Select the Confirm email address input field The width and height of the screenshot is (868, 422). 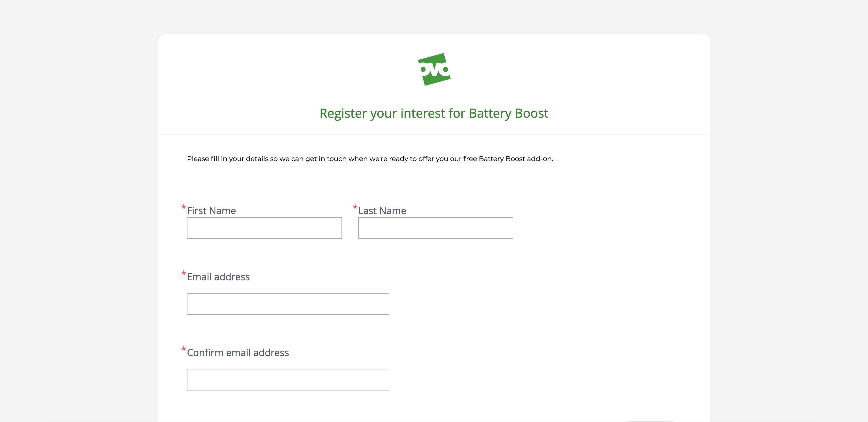click(x=288, y=380)
